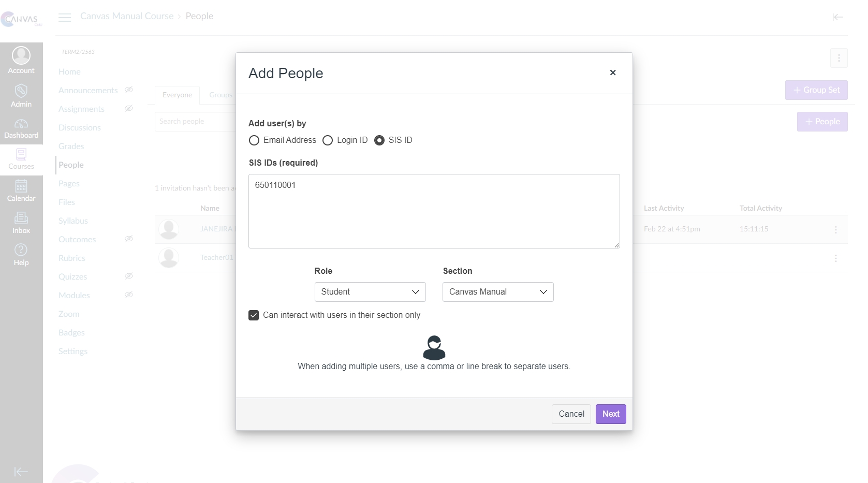Open options menu for the first user row
This screenshot has height=483, width=868.
click(x=836, y=229)
